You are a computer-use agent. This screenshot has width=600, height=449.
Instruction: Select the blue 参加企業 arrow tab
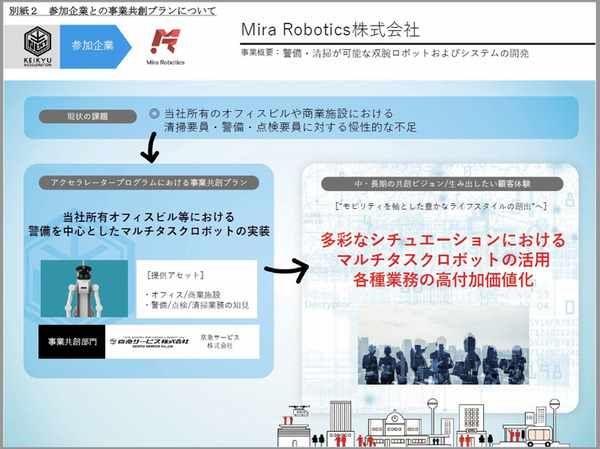click(x=93, y=45)
